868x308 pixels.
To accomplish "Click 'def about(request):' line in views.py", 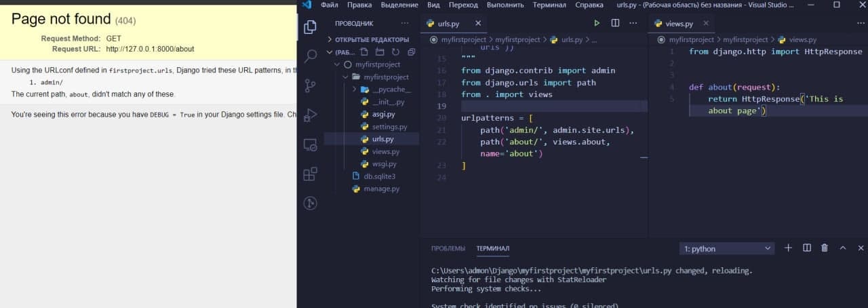I will 734,87.
